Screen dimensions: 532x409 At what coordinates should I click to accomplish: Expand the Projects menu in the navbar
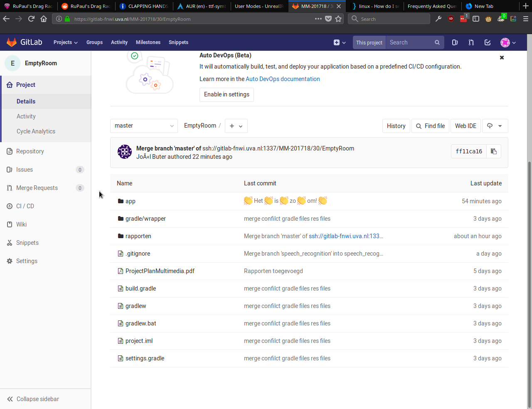(65, 42)
